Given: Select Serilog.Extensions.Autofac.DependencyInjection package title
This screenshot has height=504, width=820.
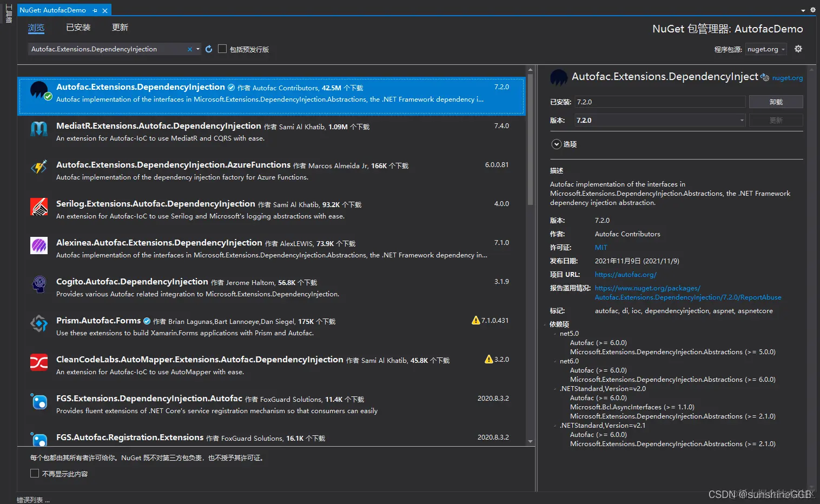Looking at the screenshot, I should click(x=156, y=204).
